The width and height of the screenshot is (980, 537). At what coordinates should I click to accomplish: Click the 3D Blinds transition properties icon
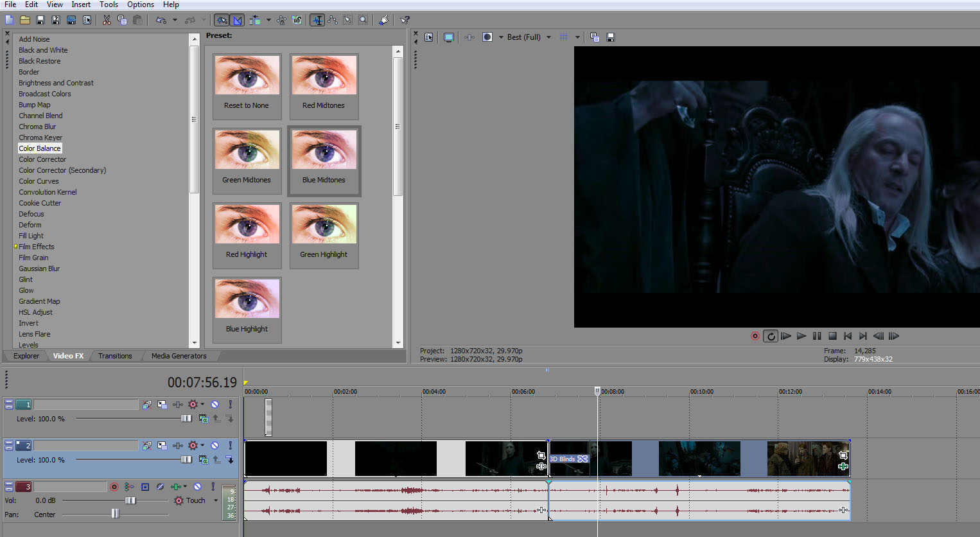click(x=583, y=459)
